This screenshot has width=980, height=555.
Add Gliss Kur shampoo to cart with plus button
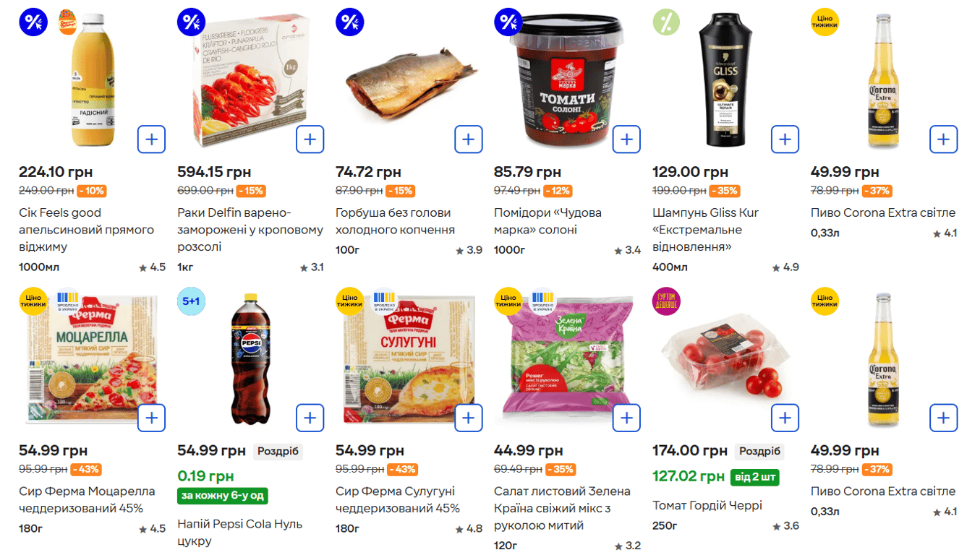pyautogui.click(x=785, y=139)
